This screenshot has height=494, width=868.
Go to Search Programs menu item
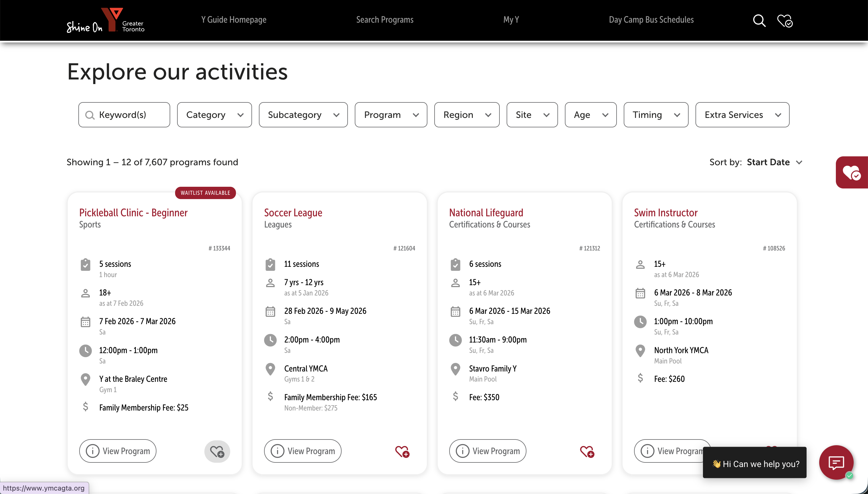click(385, 20)
